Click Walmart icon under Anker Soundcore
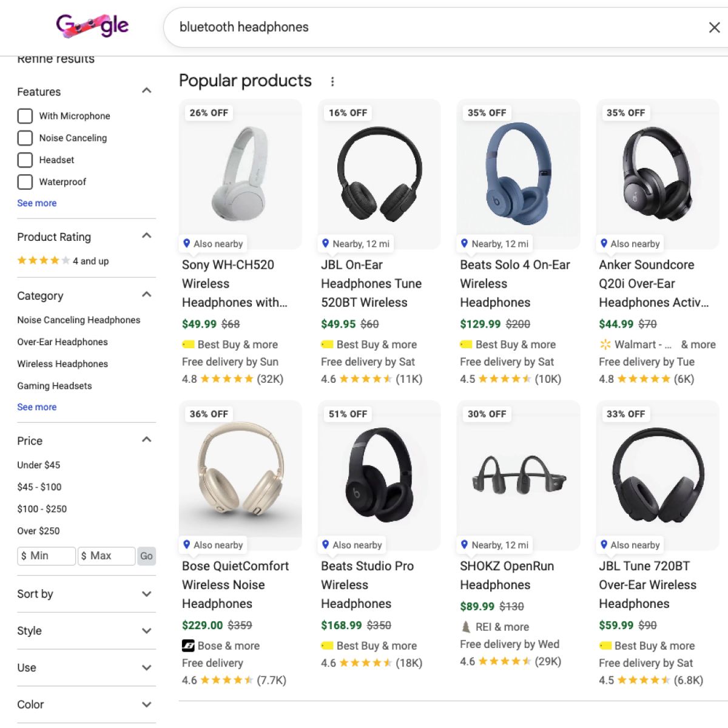Screen dimensions: 728x728 605,345
